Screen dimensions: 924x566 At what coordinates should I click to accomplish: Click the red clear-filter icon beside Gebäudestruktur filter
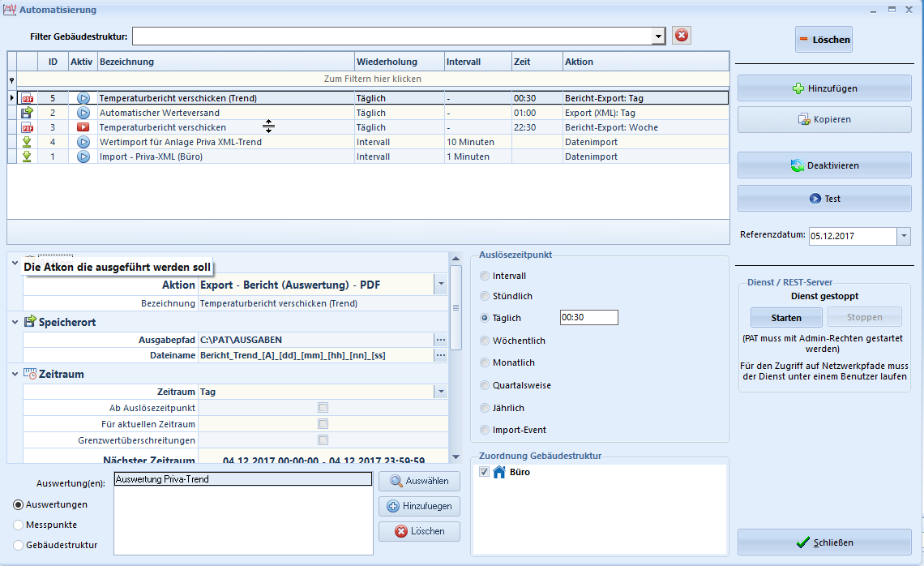pyautogui.click(x=682, y=36)
